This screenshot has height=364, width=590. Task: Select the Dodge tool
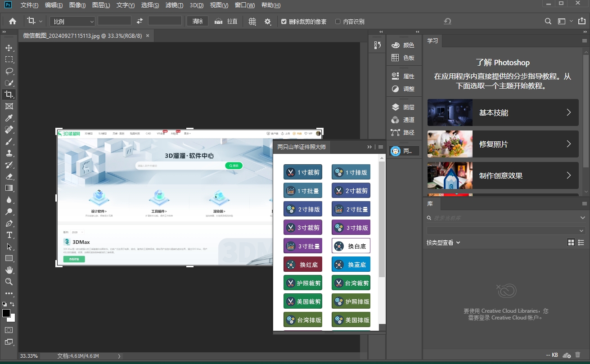coord(9,211)
